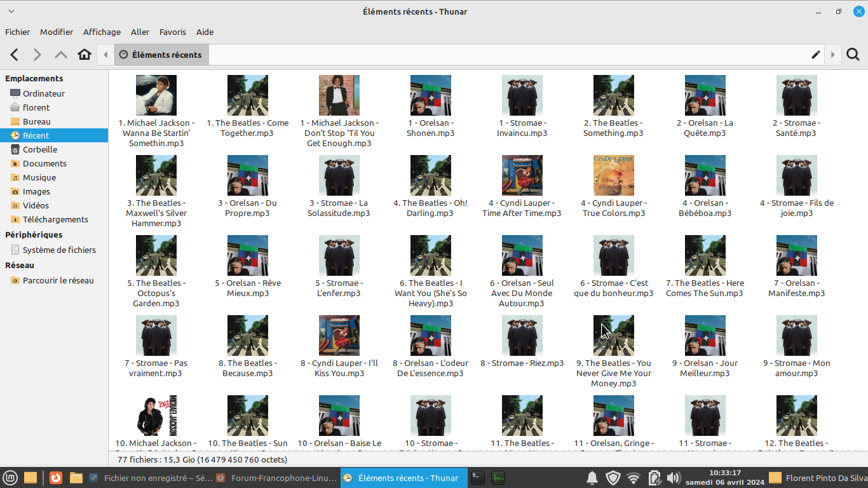Open the Fichier menu
This screenshot has width=868, height=488.
pyautogui.click(x=18, y=32)
